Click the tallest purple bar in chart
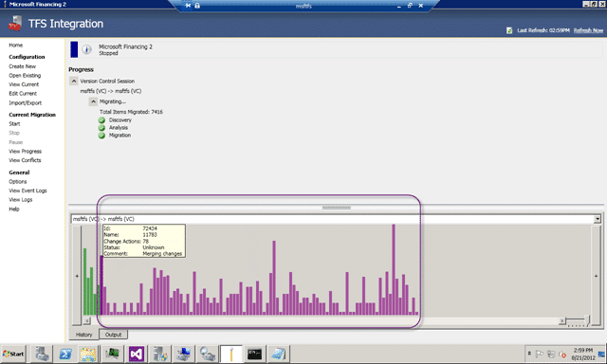Image resolution: width=607 pixels, height=364 pixels. click(x=394, y=269)
